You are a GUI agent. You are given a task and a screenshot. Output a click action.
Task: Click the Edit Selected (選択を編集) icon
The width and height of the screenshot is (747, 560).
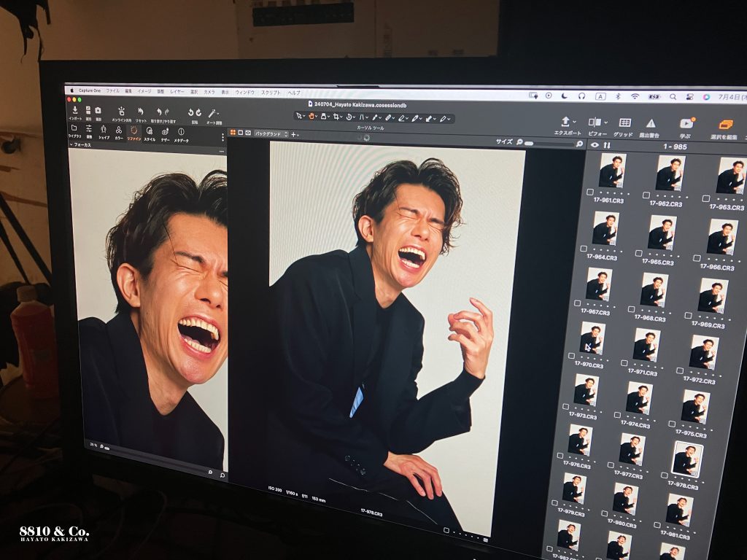coord(725,125)
